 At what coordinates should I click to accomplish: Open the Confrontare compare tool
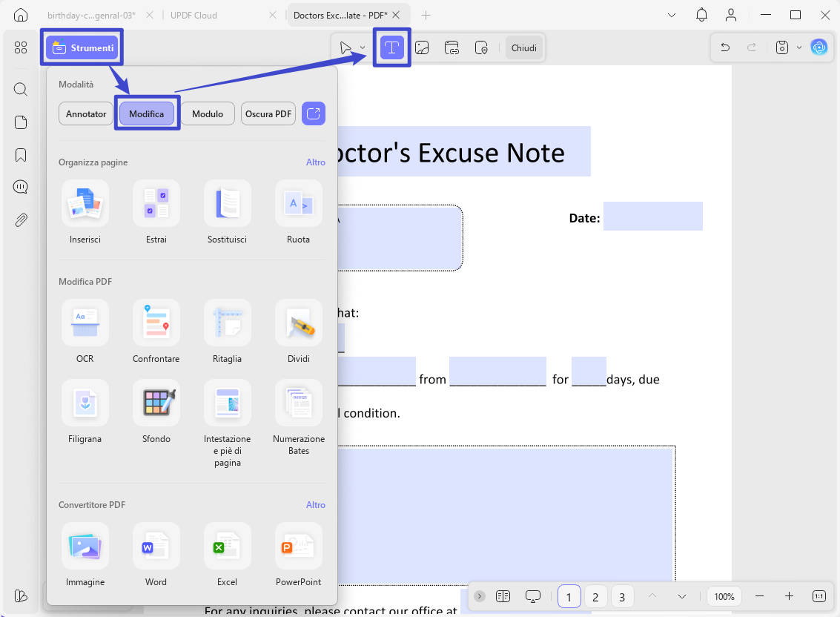[x=156, y=331]
